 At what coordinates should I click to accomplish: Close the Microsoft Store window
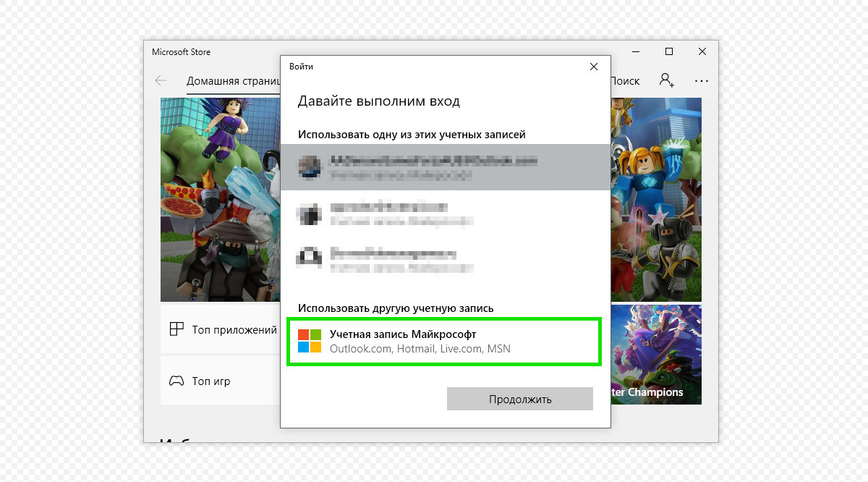[702, 52]
